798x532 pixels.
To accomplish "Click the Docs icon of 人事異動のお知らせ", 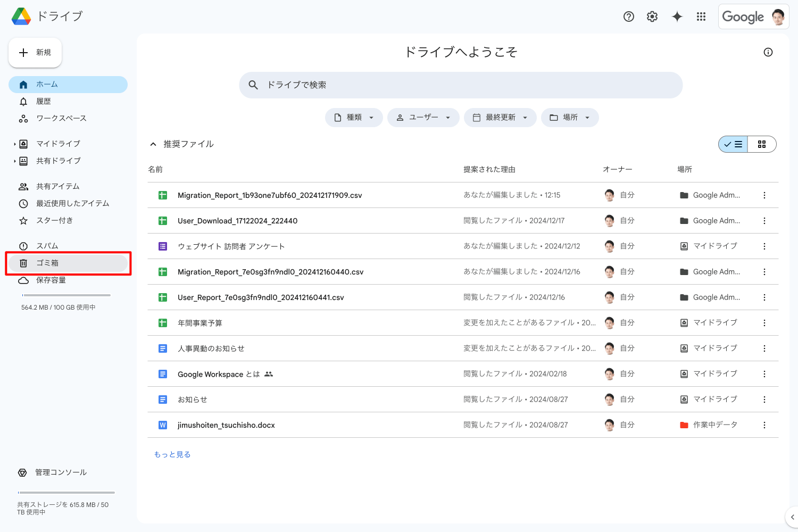I will pyautogui.click(x=163, y=348).
